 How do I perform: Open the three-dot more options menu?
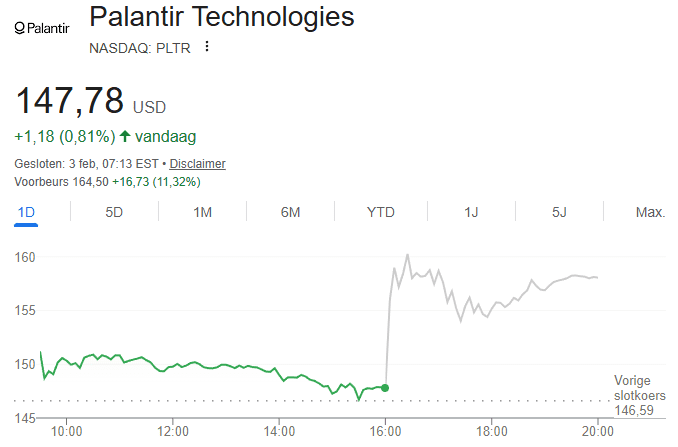tap(207, 46)
